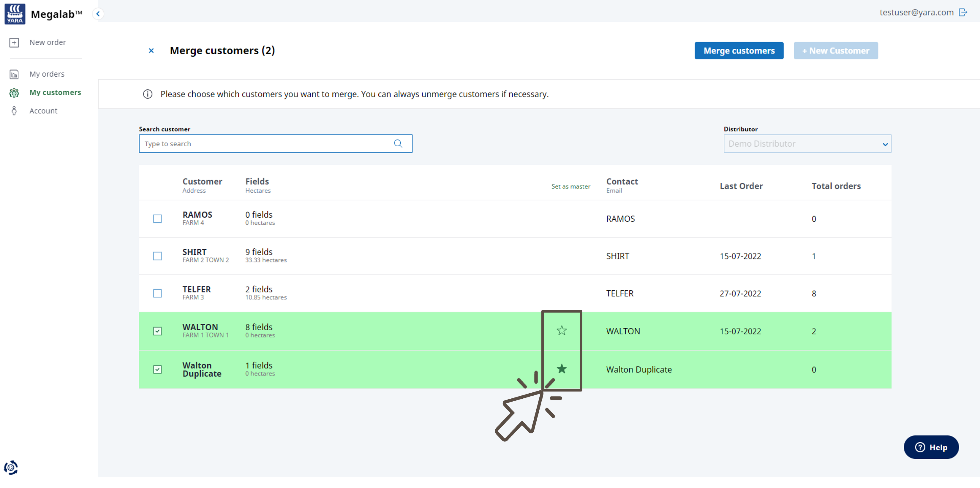Viewport: 980px width, 488px height.
Task: Close merge customers with X icon
Action: 151,50
